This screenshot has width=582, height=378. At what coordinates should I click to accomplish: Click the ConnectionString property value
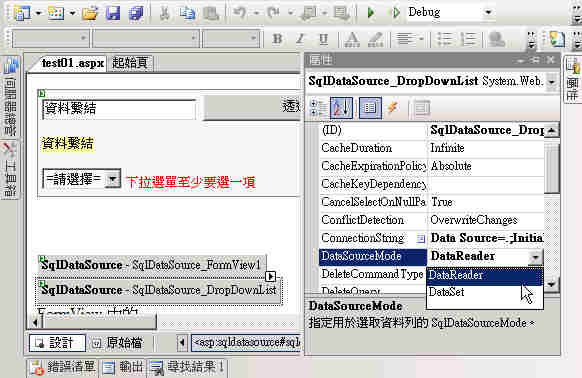point(486,238)
